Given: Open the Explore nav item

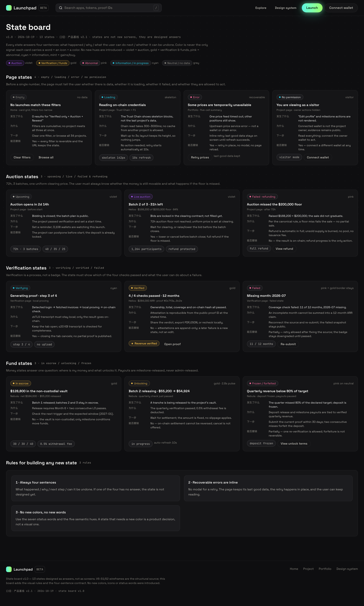Looking at the screenshot, I should click(261, 8).
